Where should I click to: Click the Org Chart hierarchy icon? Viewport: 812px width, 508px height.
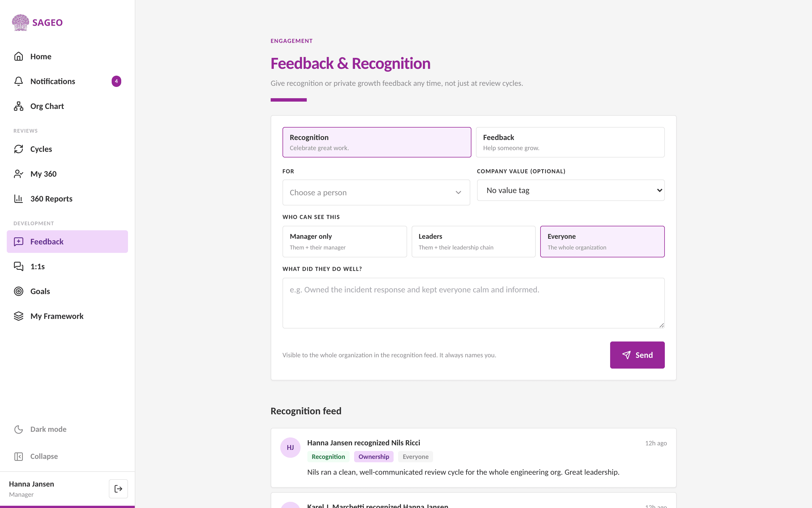(x=18, y=106)
